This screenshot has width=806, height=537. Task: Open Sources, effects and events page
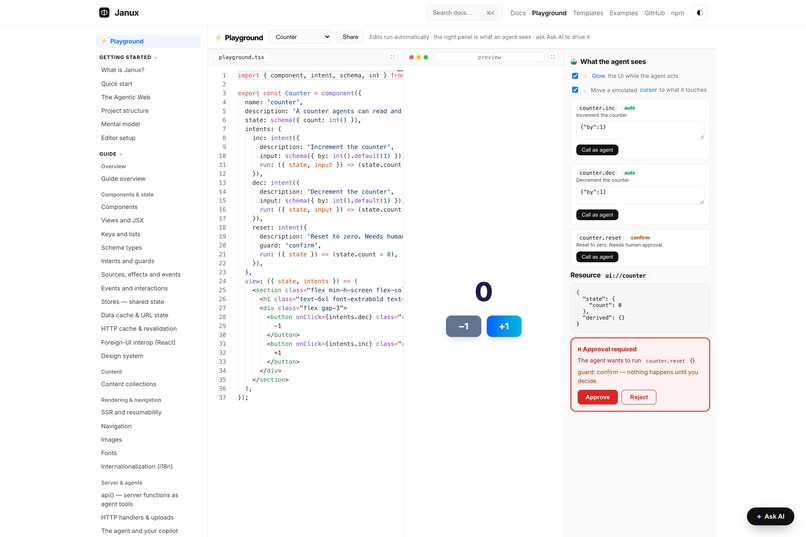click(x=141, y=274)
